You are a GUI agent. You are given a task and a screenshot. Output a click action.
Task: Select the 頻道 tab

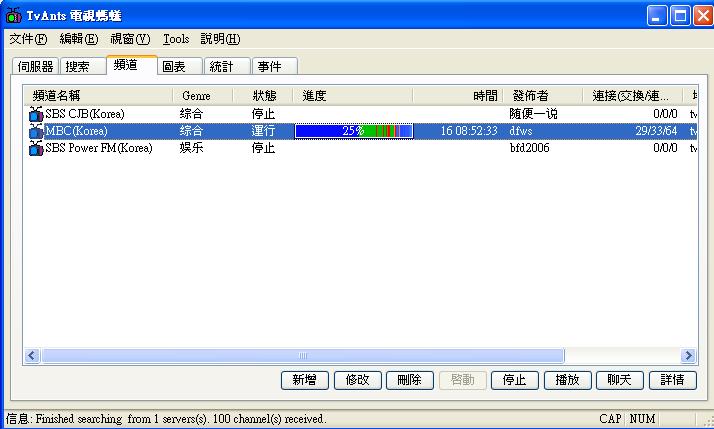[132, 65]
